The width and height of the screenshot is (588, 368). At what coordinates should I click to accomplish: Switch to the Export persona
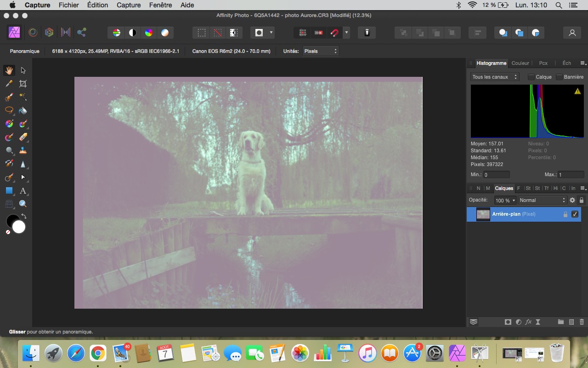click(81, 33)
